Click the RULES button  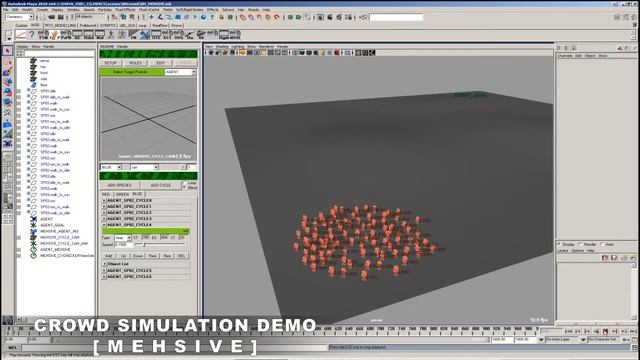coord(136,63)
